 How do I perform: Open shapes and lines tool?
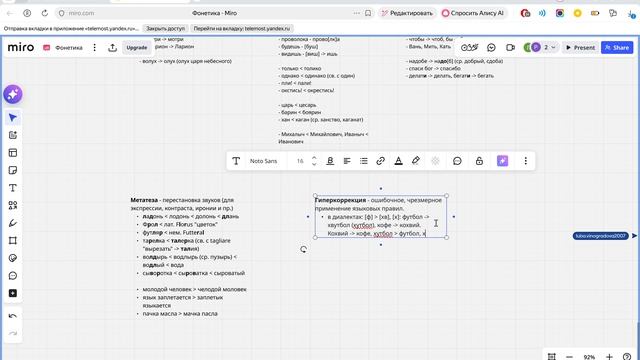coord(13,205)
